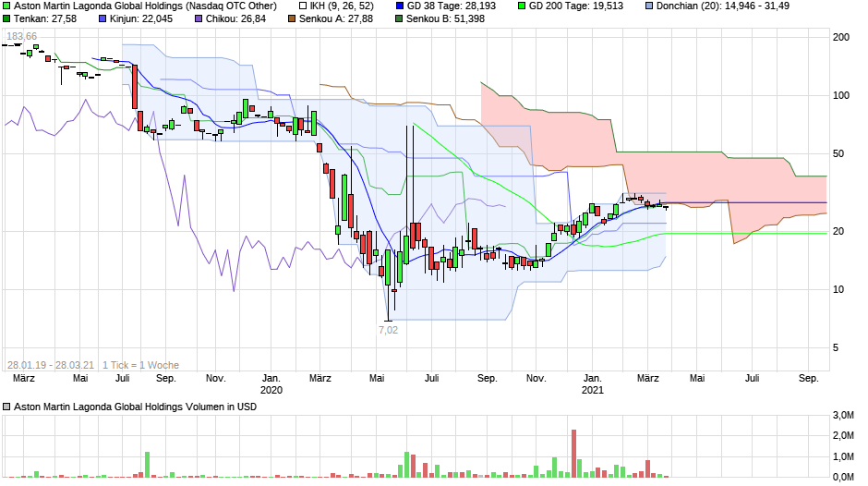Click the dark green Senkou B swatch
Image resolution: width=868 pixels, height=486 pixels.
[x=399, y=18]
